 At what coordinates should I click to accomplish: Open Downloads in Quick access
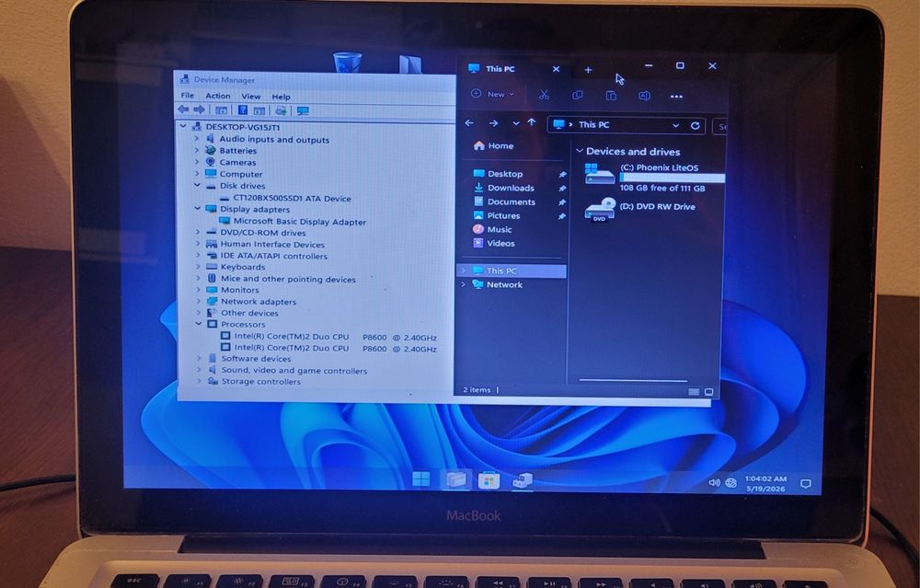pos(504,188)
